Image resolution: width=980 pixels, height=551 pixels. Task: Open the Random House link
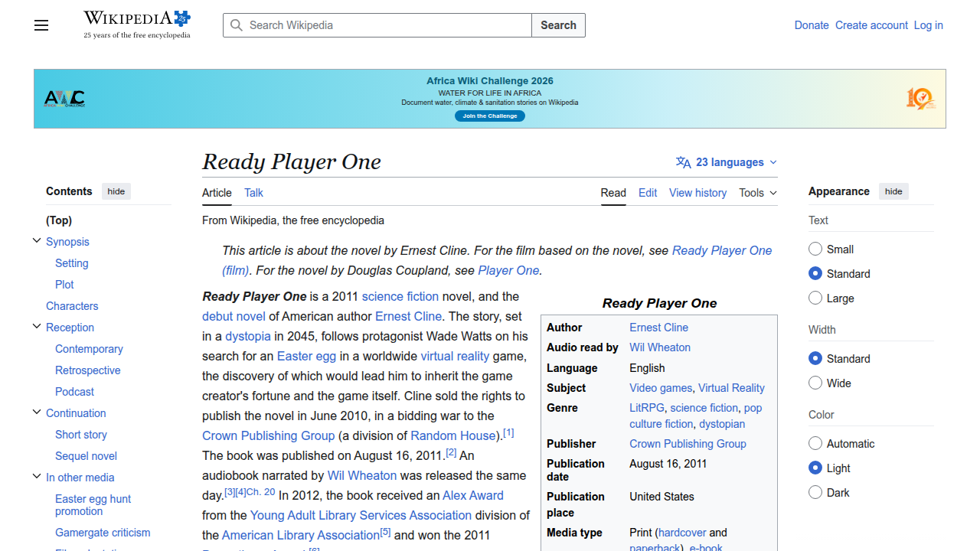point(453,435)
